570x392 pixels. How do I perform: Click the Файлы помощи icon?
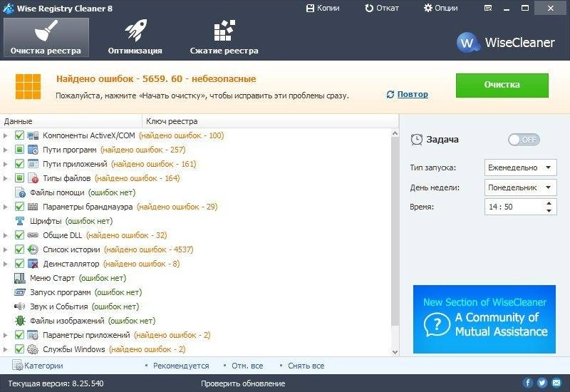point(20,192)
